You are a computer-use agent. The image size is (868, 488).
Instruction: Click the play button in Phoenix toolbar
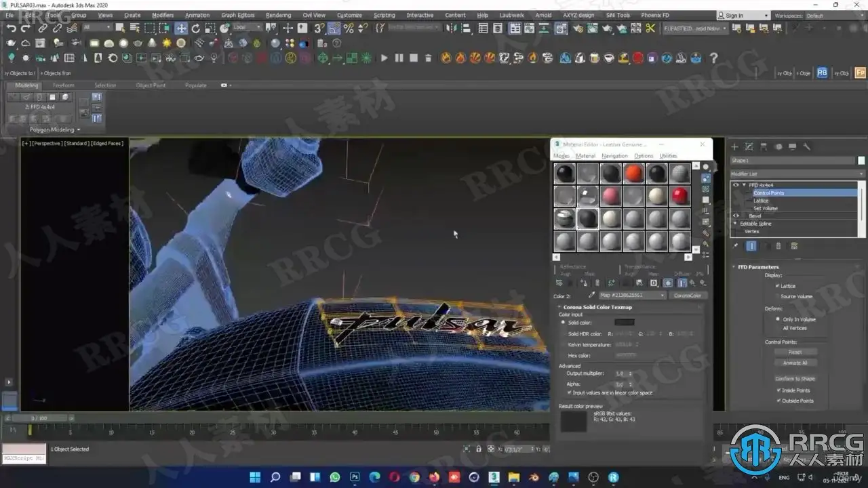click(x=384, y=58)
